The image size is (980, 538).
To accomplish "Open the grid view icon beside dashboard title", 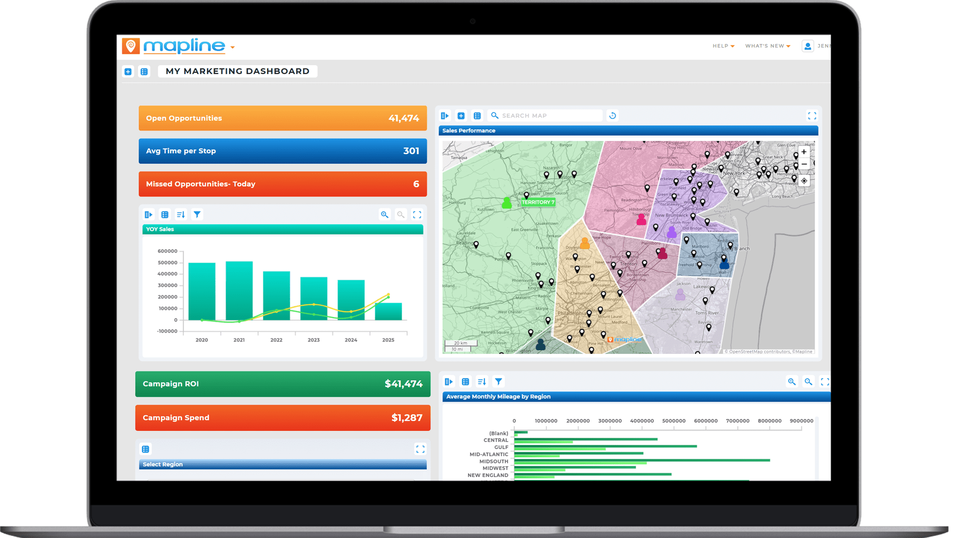I will pyautogui.click(x=144, y=71).
